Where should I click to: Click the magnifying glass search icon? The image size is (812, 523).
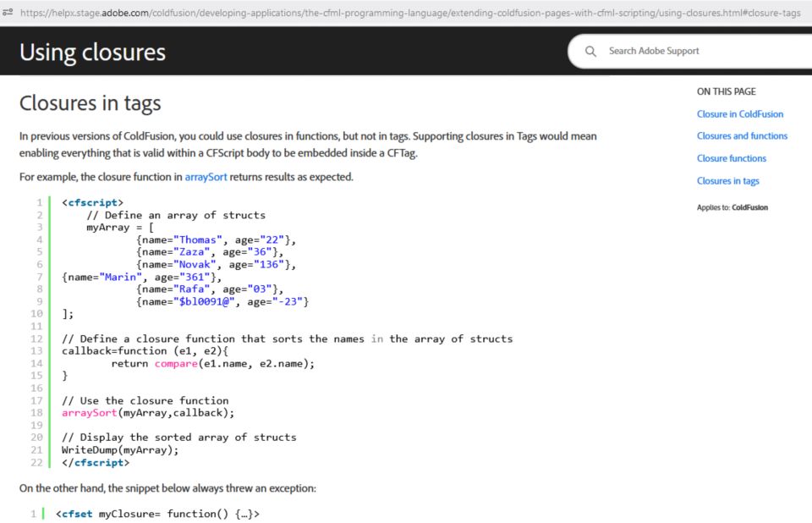(591, 52)
